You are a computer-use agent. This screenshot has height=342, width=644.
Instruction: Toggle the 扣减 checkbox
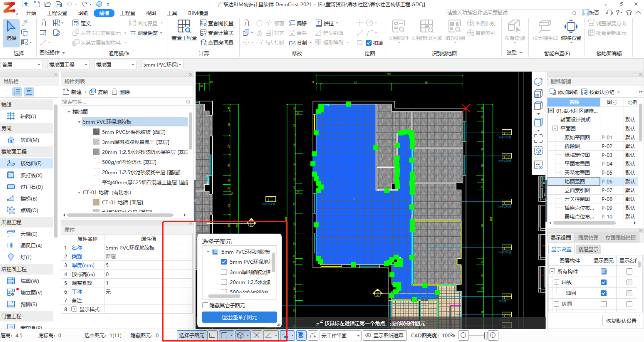pyautogui.click(x=369, y=43)
